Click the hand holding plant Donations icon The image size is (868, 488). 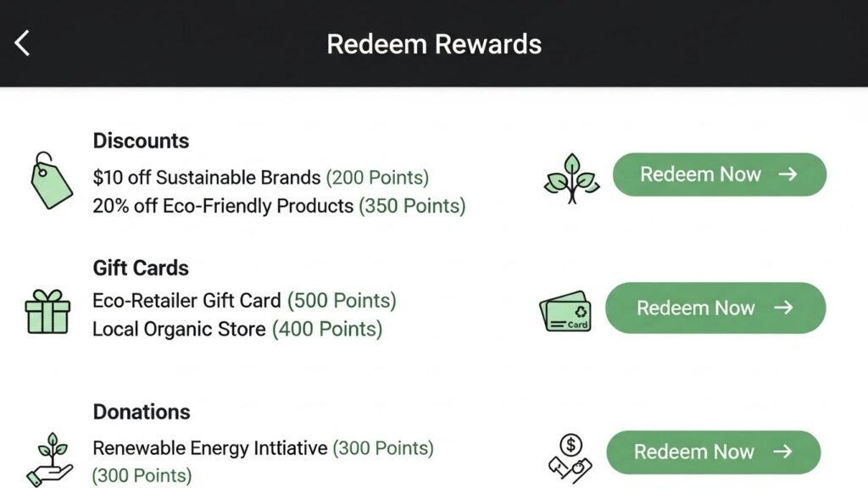[48, 453]
